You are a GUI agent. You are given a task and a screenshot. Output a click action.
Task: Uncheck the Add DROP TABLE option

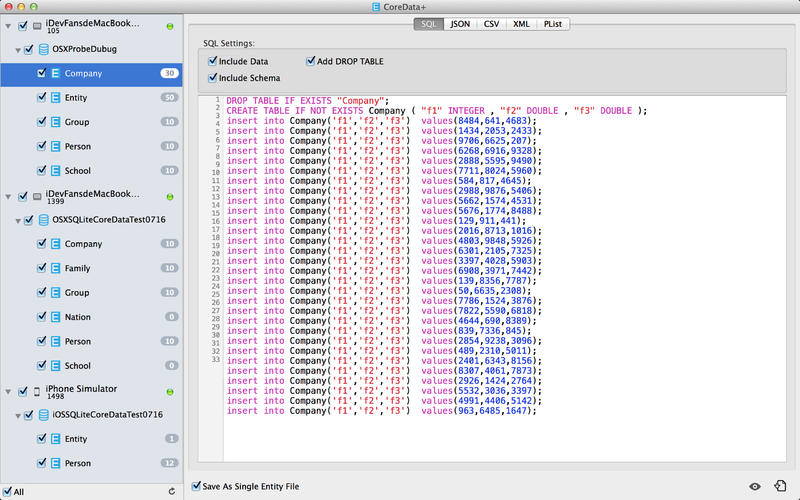(310, 61)
